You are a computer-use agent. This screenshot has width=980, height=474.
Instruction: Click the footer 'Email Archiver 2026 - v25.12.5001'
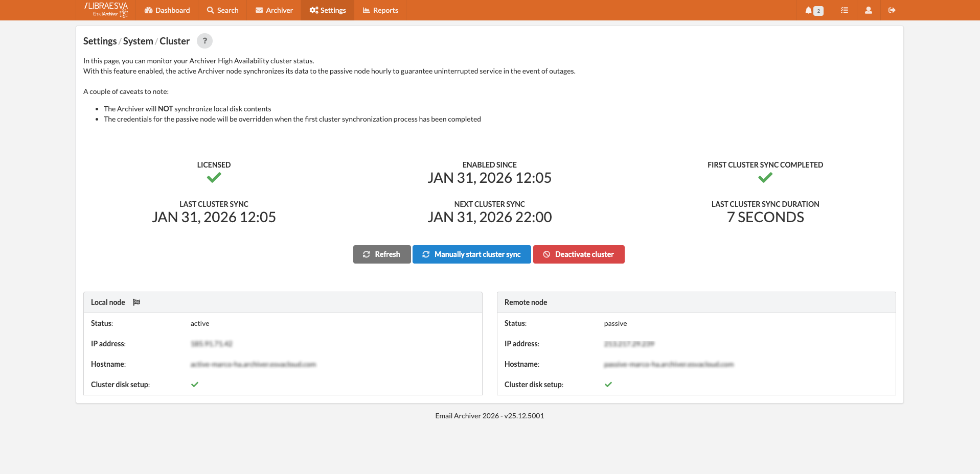pos(490,416)
